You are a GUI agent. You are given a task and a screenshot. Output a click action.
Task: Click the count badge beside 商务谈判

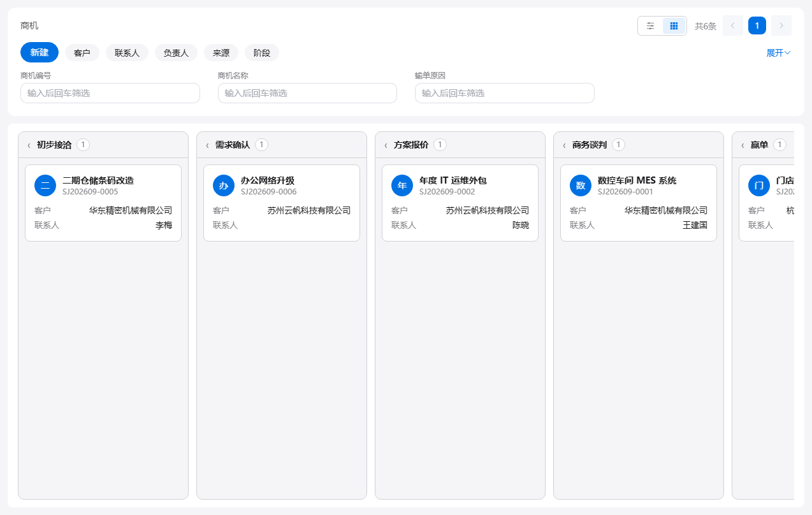click(619, 145)
